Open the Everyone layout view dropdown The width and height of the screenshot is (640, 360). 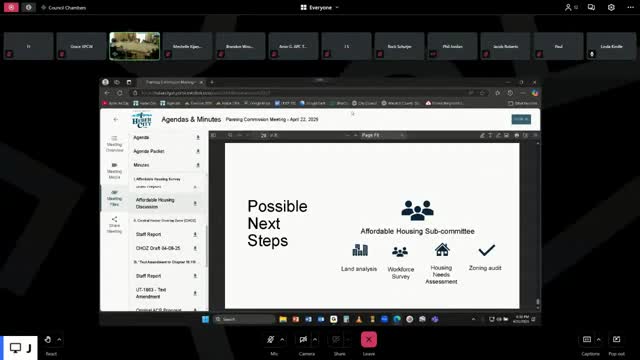tap(320, 7)
